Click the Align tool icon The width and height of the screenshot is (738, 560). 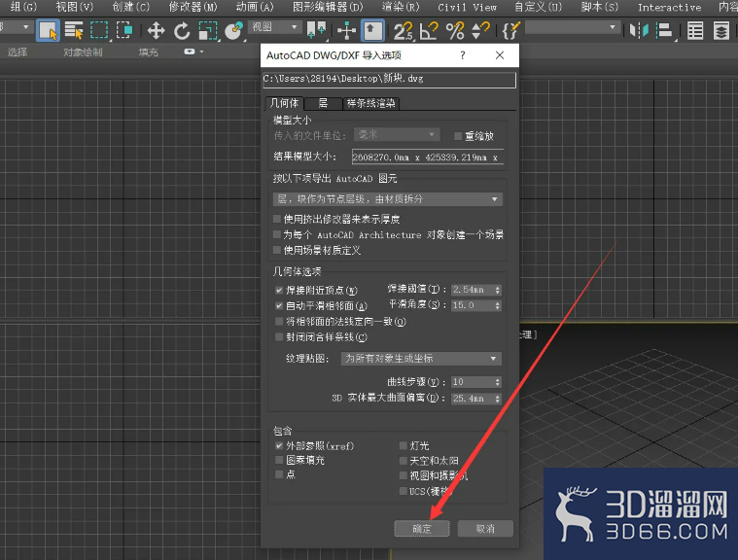664,31
